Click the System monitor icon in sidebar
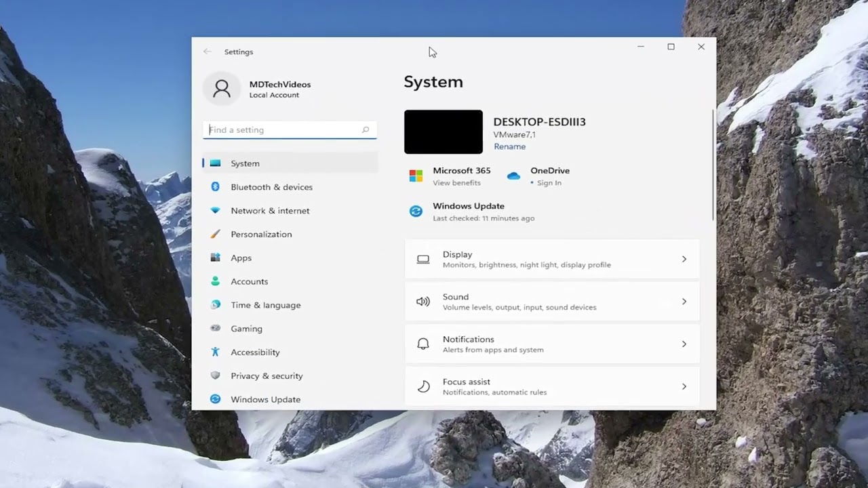 point(215,163)
